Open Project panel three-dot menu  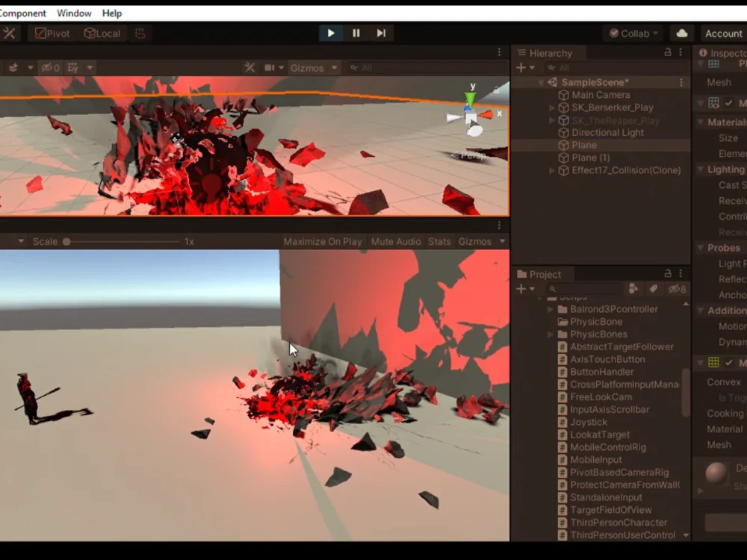point(681,273)
